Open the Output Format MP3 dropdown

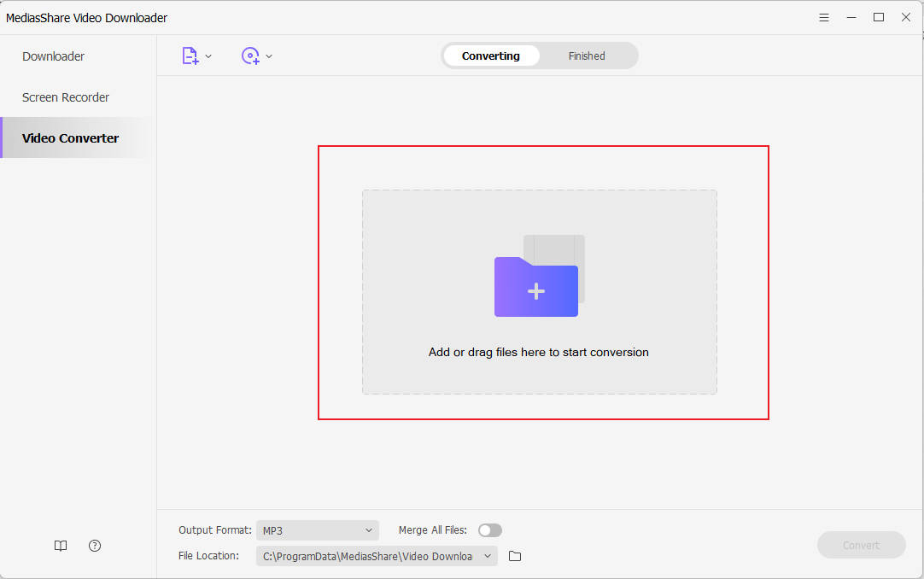318,530
